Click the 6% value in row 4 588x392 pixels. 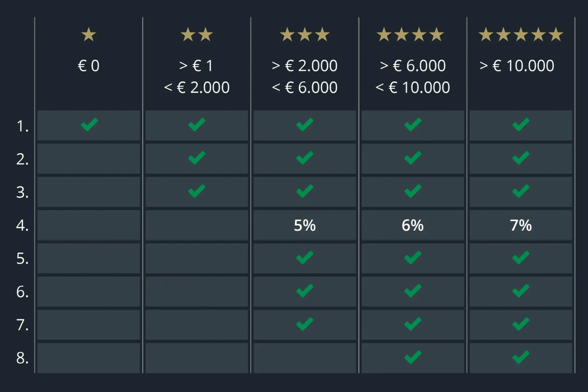(413, 225)
